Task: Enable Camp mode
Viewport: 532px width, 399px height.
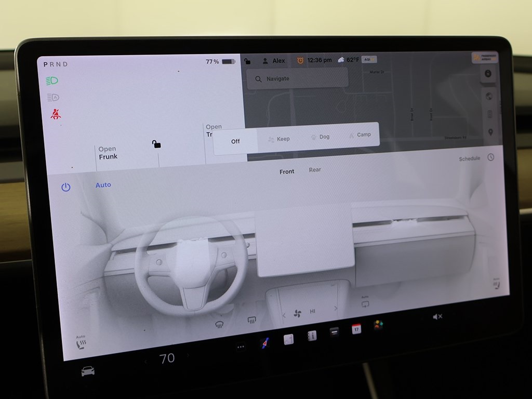Action: [360, 135]
